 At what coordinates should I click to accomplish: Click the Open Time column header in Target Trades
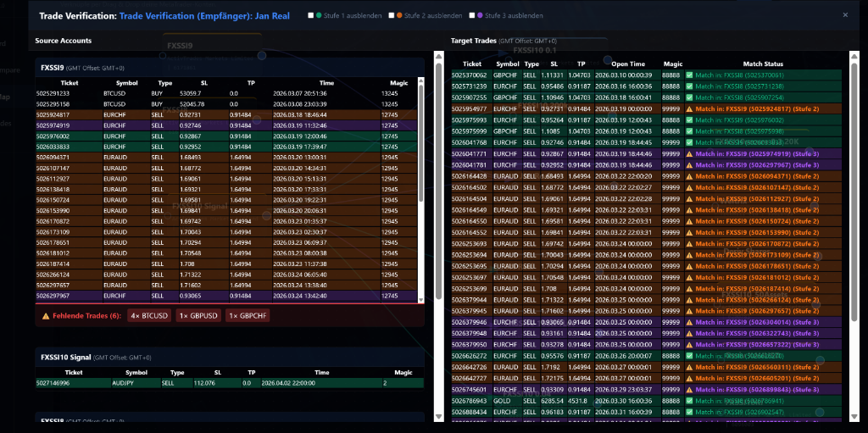[627, 64]
